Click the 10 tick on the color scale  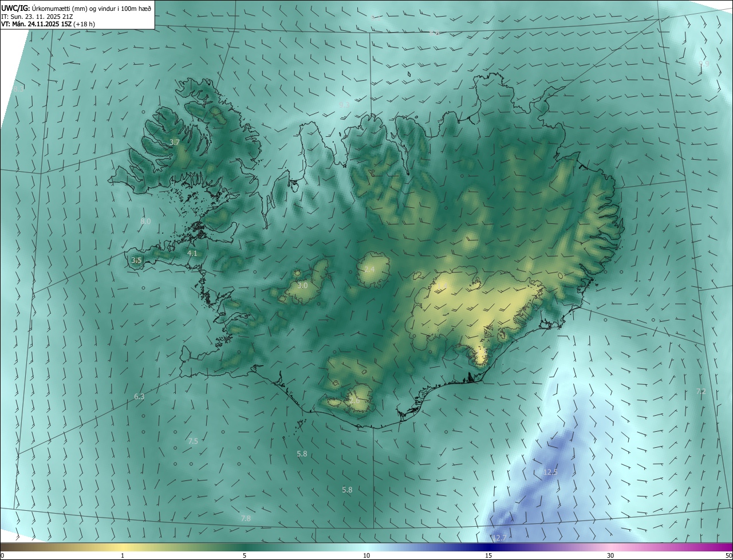tap(366, 555)
